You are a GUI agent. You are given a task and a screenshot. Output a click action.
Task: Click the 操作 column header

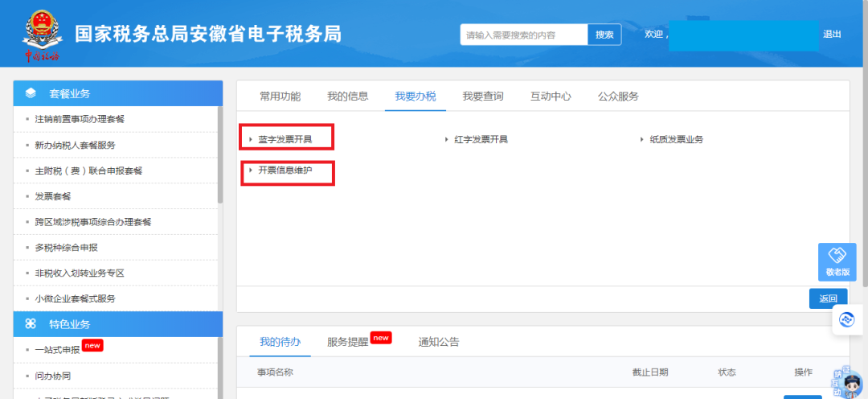click(803, 372)
